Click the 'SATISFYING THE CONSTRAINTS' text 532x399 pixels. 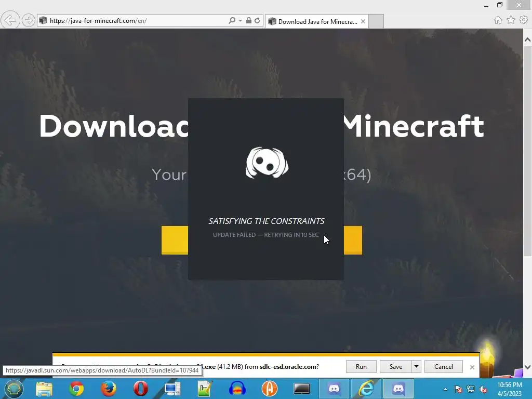coord(267,221)
